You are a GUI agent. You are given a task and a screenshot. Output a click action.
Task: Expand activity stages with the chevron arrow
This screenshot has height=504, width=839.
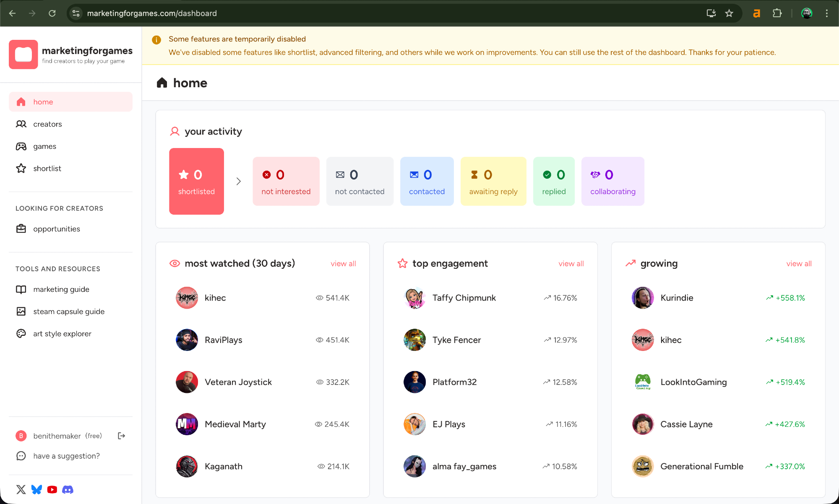click(x=238, y=181)
